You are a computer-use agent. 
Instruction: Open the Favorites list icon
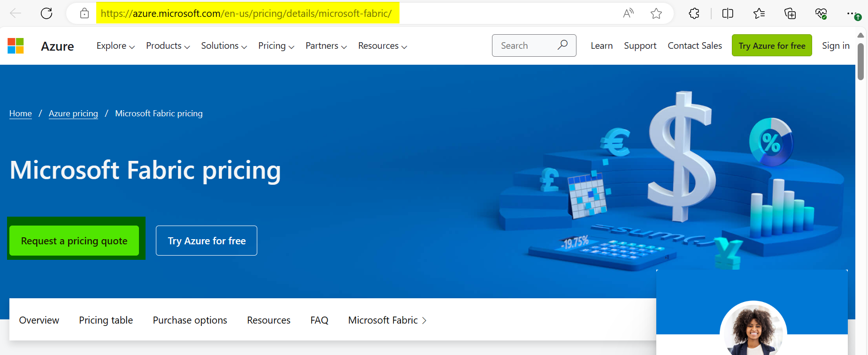point(759,13)
